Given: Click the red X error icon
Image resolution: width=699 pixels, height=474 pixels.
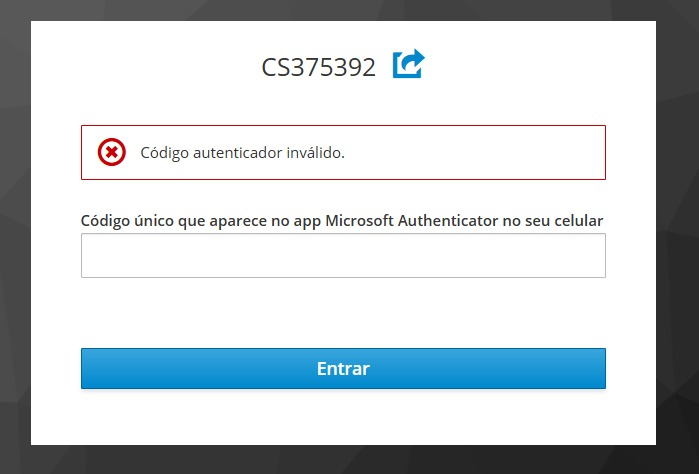Looking at the screenshot, I should (111, 152).
